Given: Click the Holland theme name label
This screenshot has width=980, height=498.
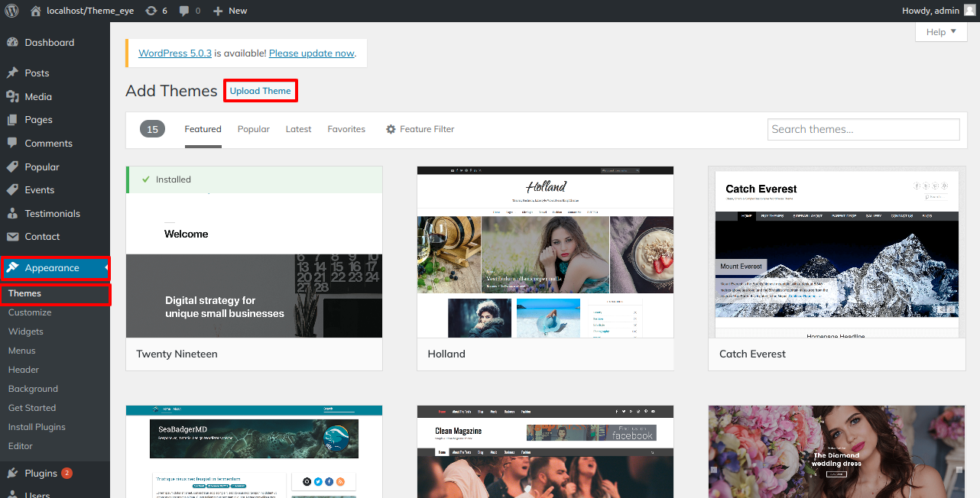Looking at the screenshot, I should 446,354.
